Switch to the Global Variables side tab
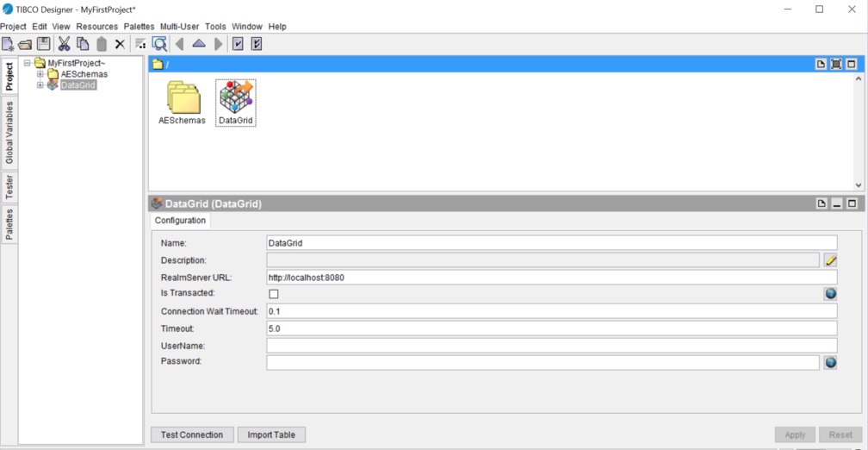868x450 pixels. pyautogui.click(x=9, y=132)
